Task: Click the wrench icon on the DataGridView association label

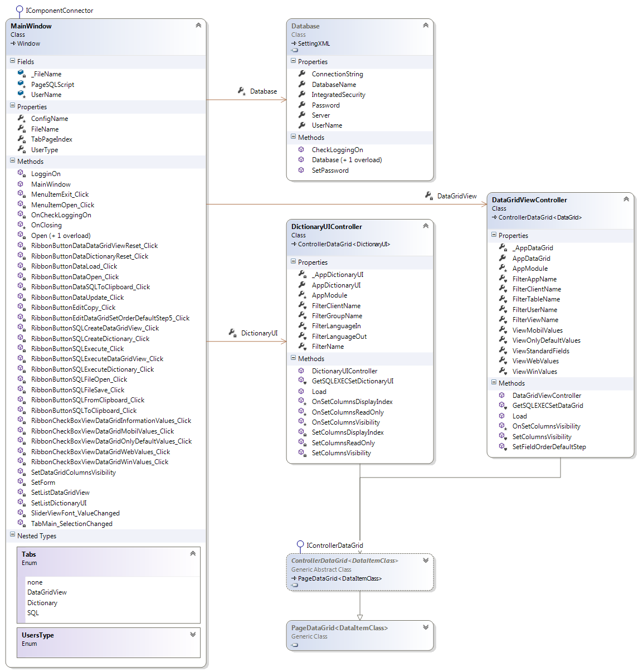Action: 429,196
